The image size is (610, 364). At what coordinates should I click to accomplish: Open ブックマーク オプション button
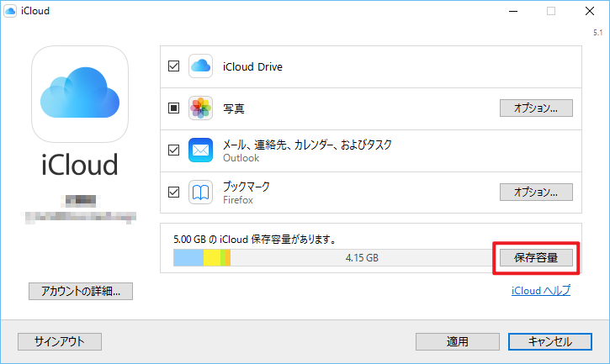(x=536, y=192)
